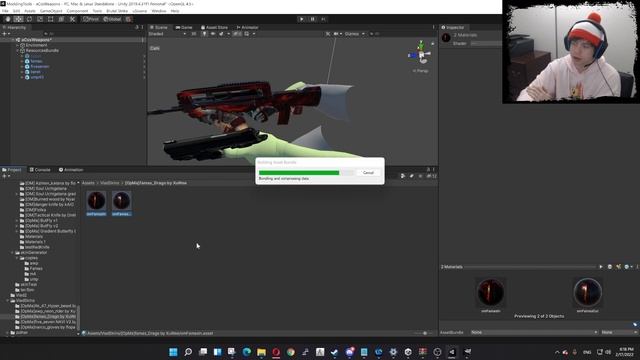Toggle scene effects (skybox, fog) button
The width and height of the screenshot is (640, 360).
point(221,34)
